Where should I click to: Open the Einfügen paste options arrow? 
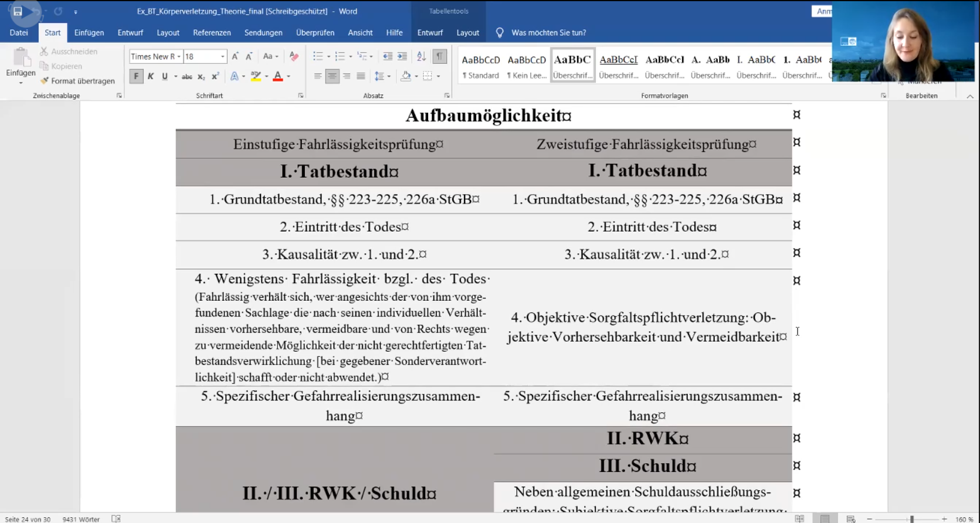click(x=21, y=83)
